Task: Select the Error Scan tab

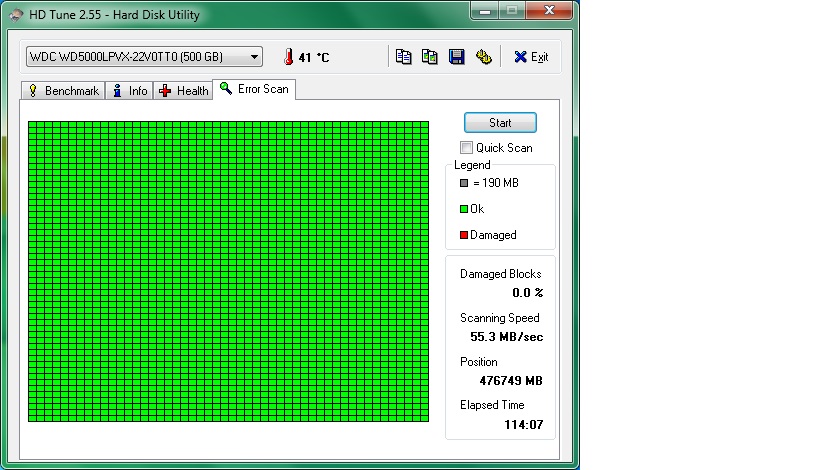Action: (254, 89)
